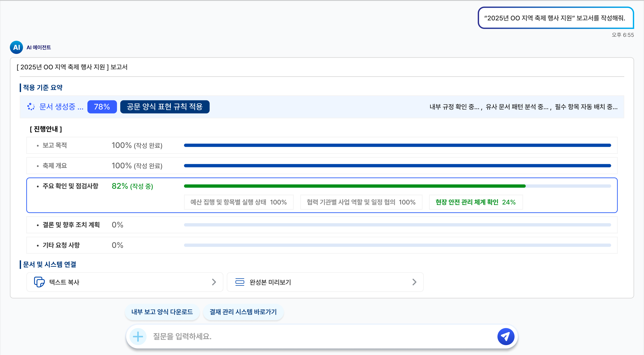The height and width of the screenshot is (355, 644).
Task: Click the 문서 생성중 ... status text
Action: click(61, 107)
